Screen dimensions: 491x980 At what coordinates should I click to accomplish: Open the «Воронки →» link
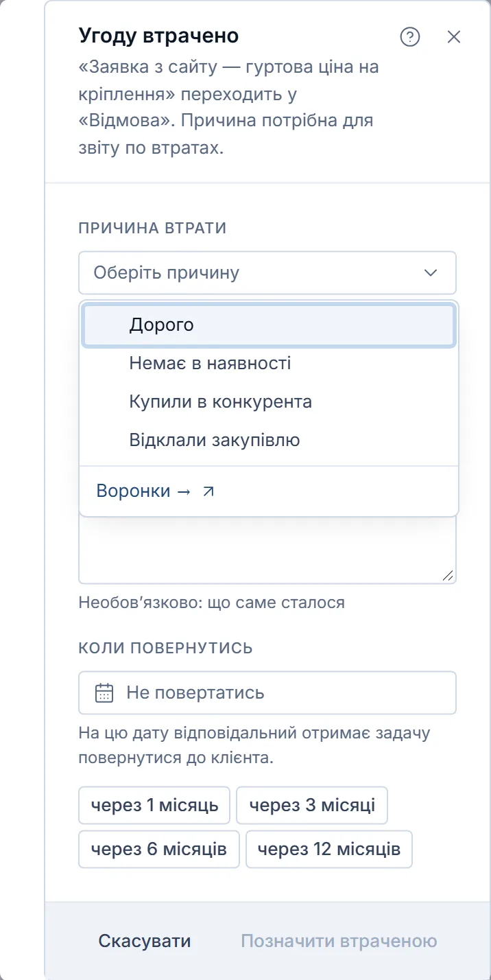coord(156,491)
